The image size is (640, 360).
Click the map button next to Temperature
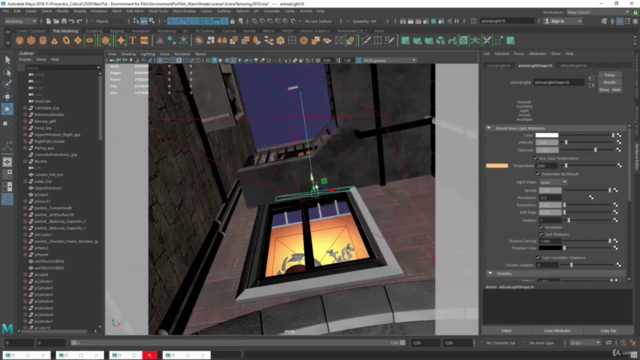pos(619,166)
